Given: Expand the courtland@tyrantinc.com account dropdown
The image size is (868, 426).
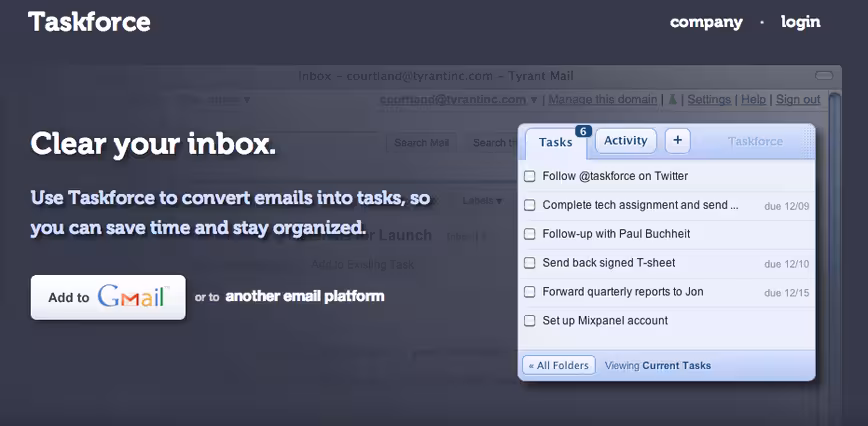Looking at the screenshot, I should [x=534, y=100].
